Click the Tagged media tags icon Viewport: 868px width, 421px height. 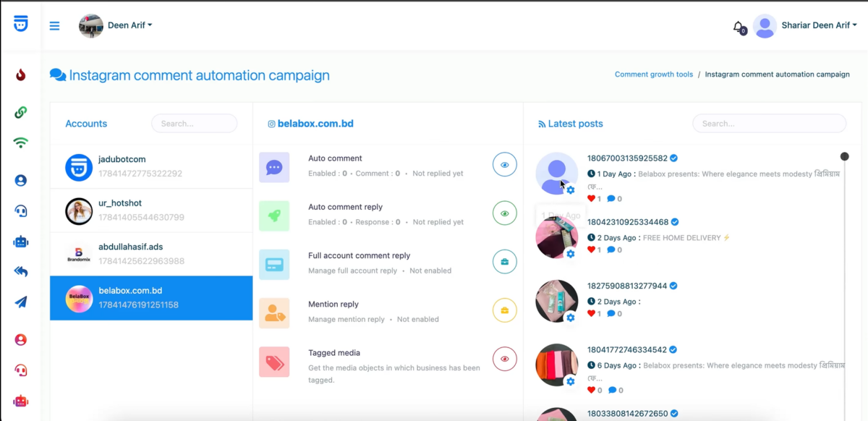click(x=274, y=362)
